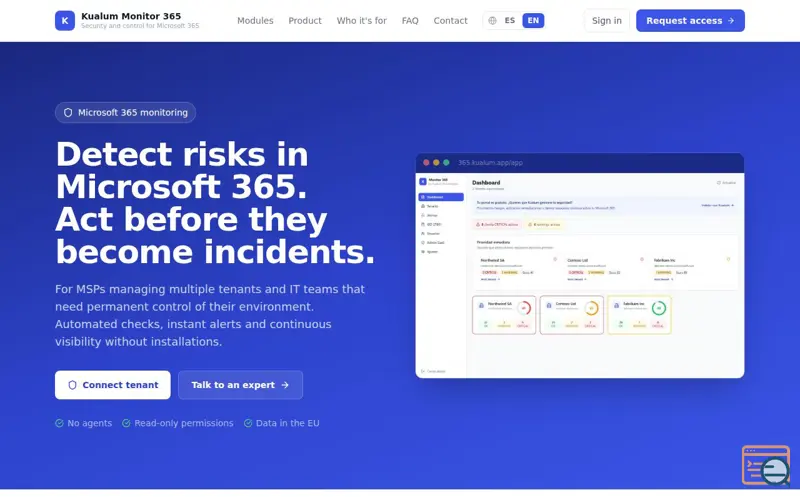Open the floating code-search widget icon
The image size is (800, 500).
point(766,465)
